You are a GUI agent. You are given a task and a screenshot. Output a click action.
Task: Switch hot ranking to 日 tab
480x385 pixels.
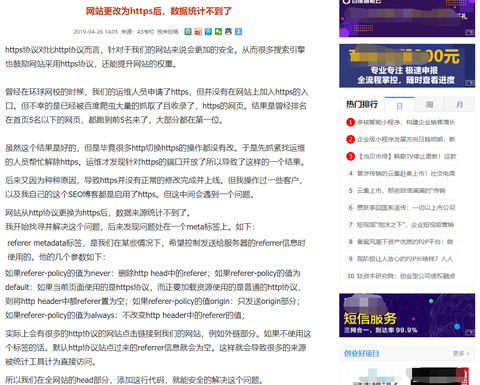[x=399, y=105]
